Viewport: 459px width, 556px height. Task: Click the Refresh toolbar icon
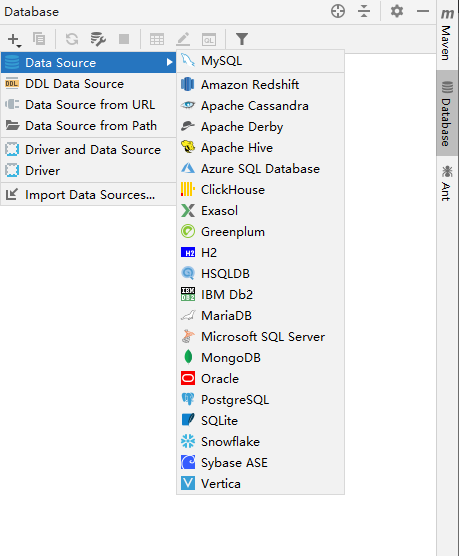point(72,39)
